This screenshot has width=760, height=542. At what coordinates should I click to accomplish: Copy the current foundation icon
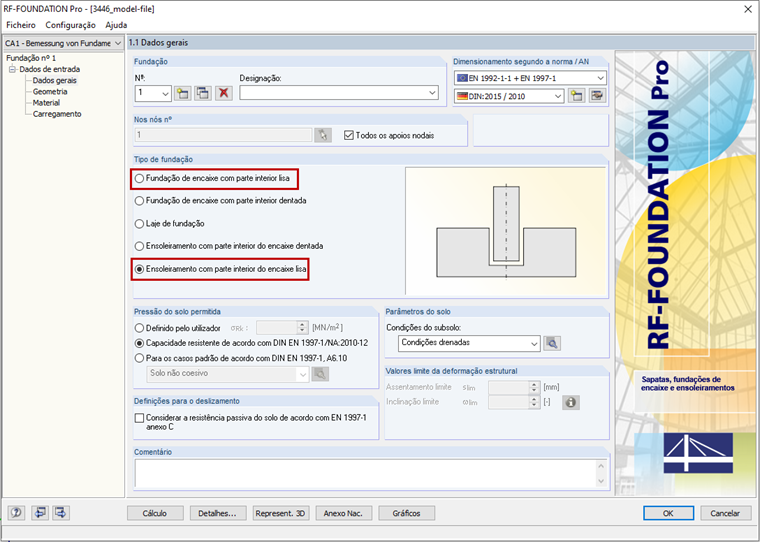tap(203, 93)
